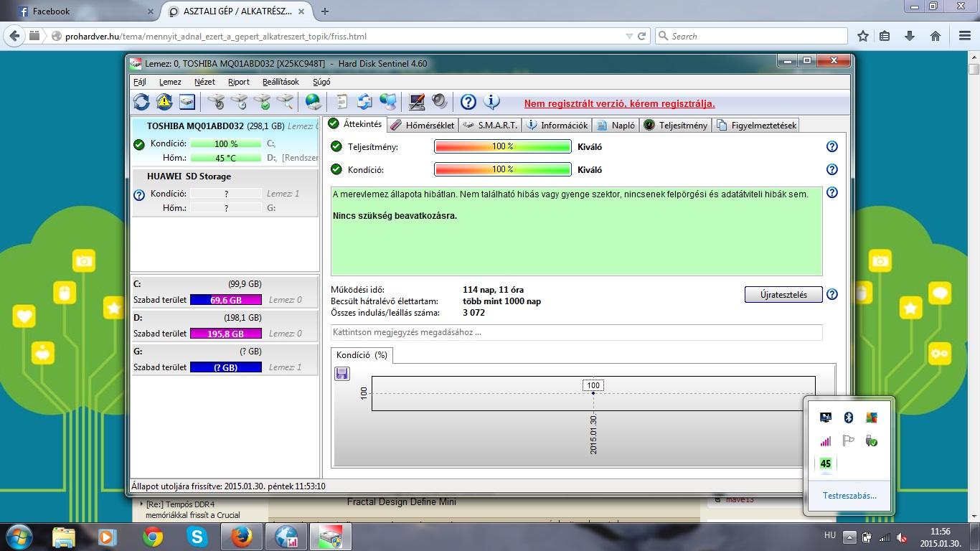Image resolution: width=980 pixels, height=551 pixels.
Task: Click the red Nem regisztrált verzió link
Action: [x=619, y=103]
